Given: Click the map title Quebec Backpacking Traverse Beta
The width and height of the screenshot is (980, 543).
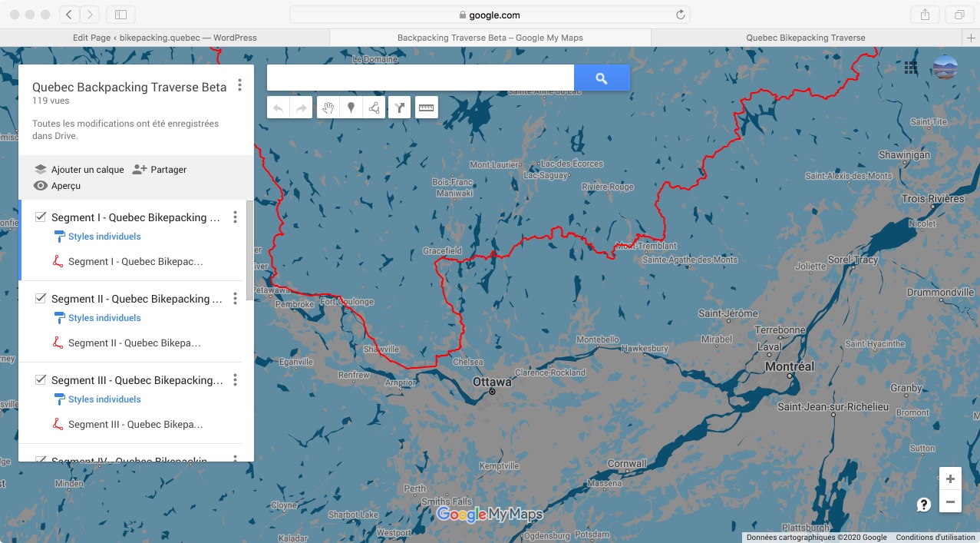Looking at the screenshot, I should tap(130, 87).
